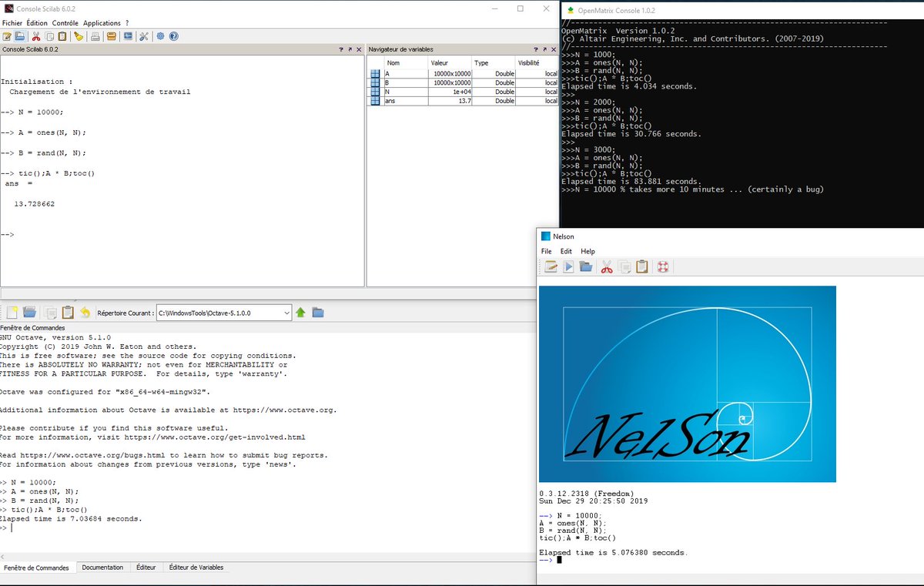Open the Édition menu in Scilab
This screenshot has height=586, width=924.
click(37, 23)
